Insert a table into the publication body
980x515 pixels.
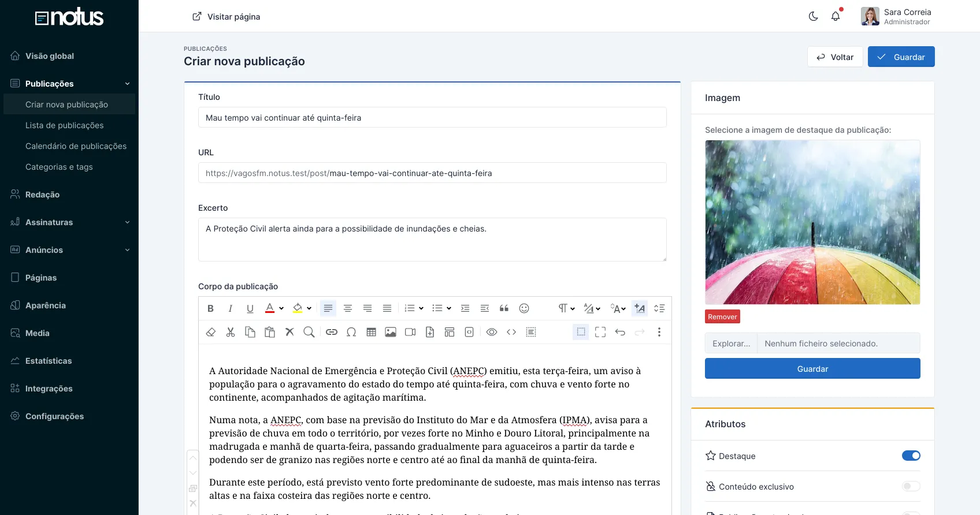371,332
